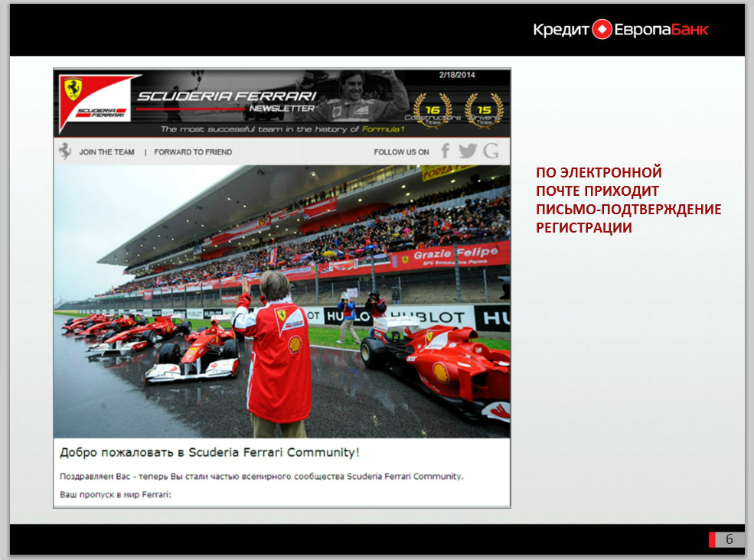Click the Ferrari race track photo
Screen dimensions: 754x560
click(x=282, y=301)
